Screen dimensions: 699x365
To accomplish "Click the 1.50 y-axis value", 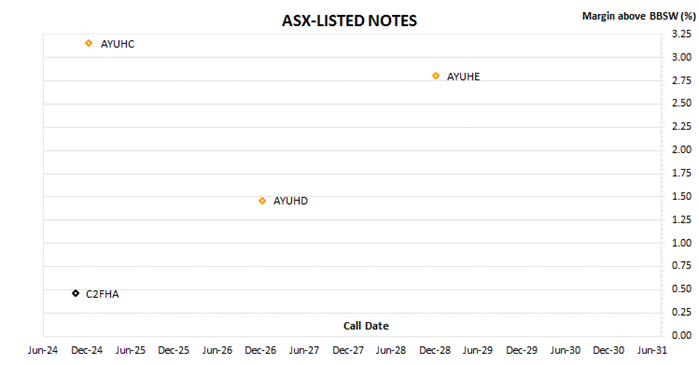I will (682, 196).
